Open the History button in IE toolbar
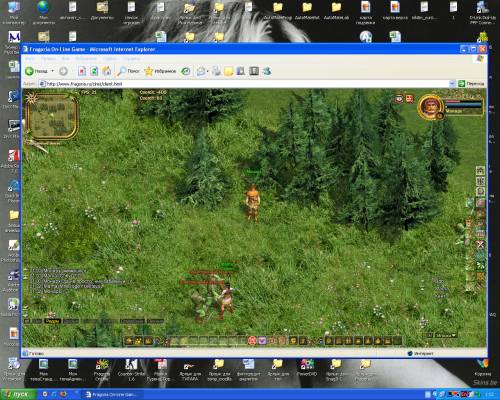Viewport: 500px width, 400px height. point(186,71)
